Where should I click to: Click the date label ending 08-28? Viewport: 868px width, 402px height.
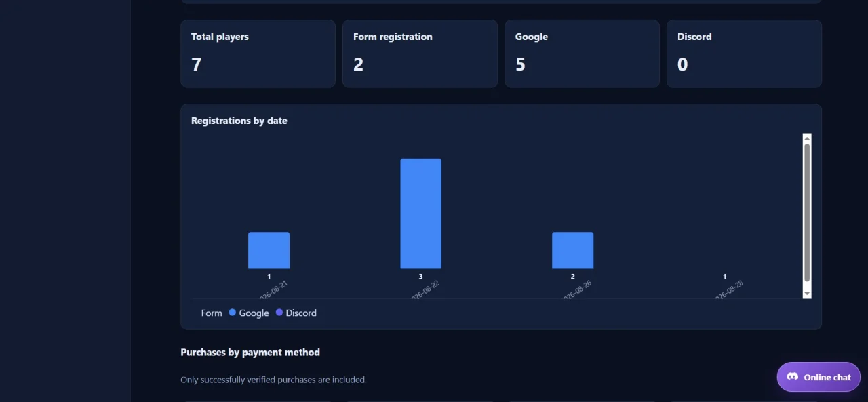(x=728, y=290)
